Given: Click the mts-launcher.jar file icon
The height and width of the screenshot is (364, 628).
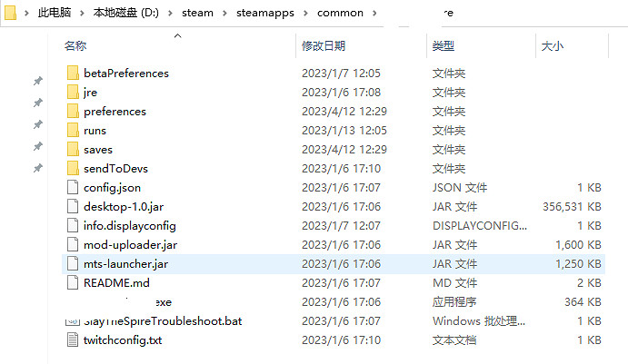Looking at the screenshot, I should pyautogui.click(x=74, y=264).
